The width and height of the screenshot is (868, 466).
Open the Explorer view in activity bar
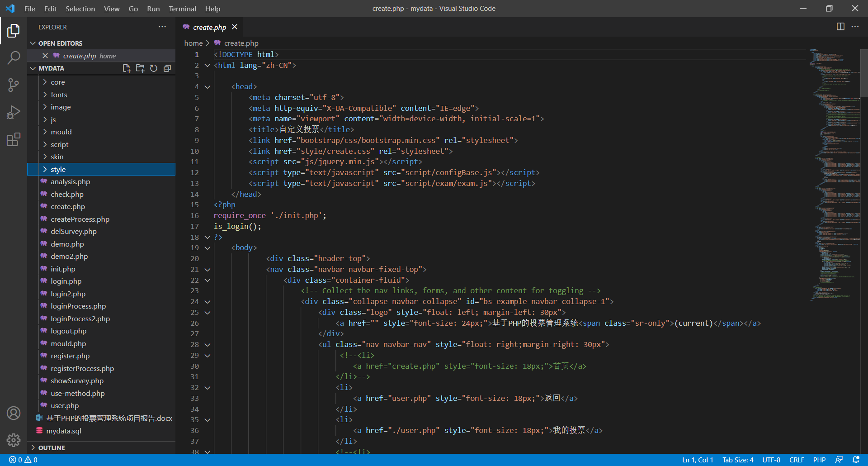click(x=14, y=31)
